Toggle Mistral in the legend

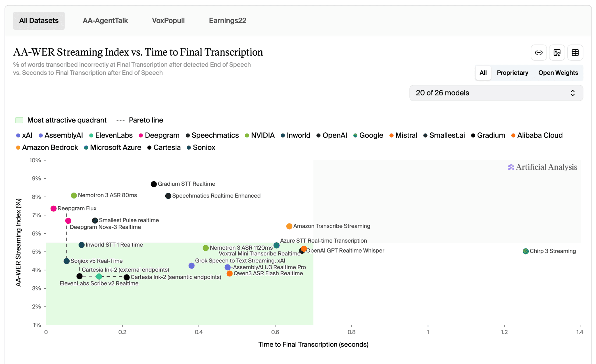point(403,135)
